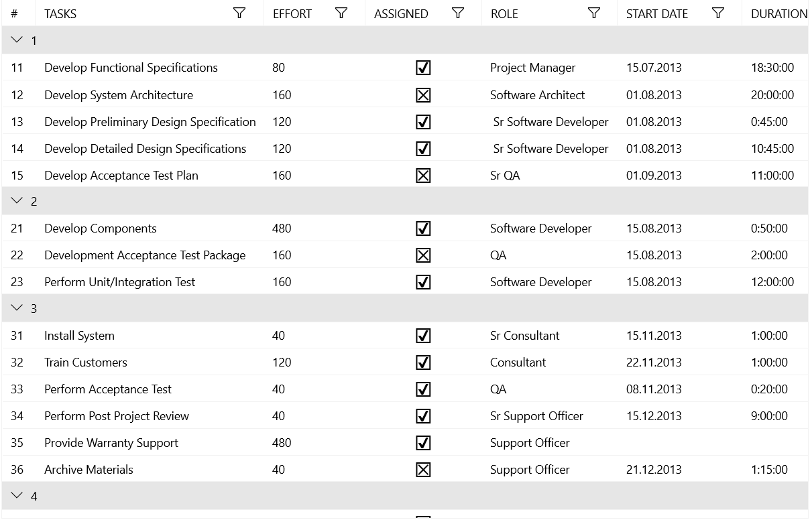Open the filter icon on the EFFORT column

tap(341, 13)
